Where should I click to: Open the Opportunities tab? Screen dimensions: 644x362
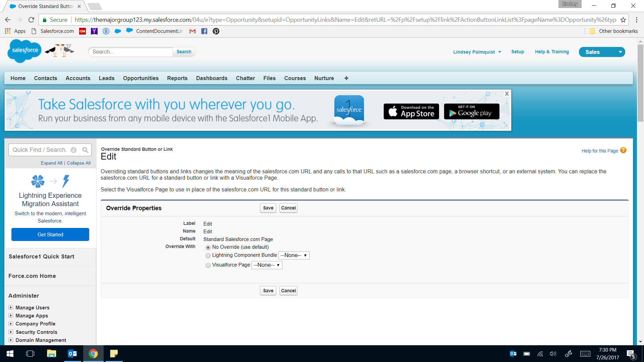pos(141,78)
